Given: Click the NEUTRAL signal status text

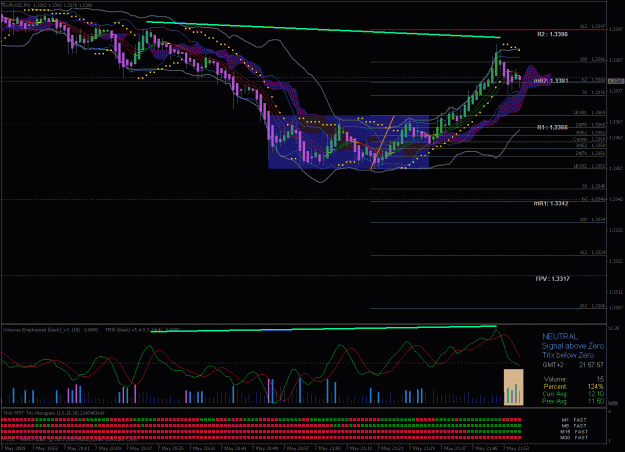Looking at the screenshot, I should point(560,337).
